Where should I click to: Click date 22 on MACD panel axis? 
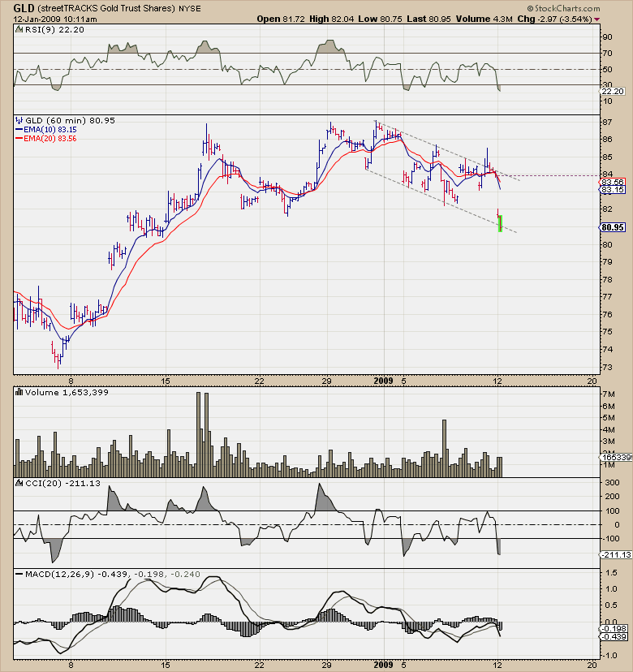(x=259, y=666)
